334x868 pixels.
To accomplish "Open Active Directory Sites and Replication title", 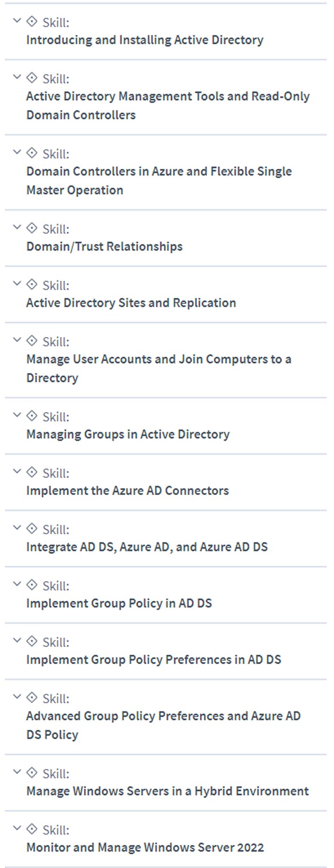I will (131, 303).
